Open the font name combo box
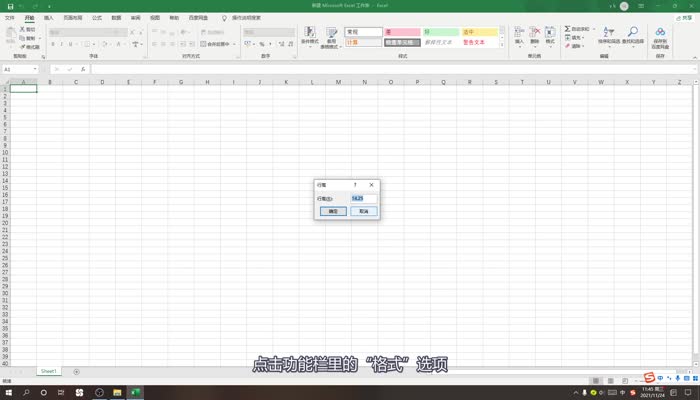 pyautogui.click(x=88, y=32)
